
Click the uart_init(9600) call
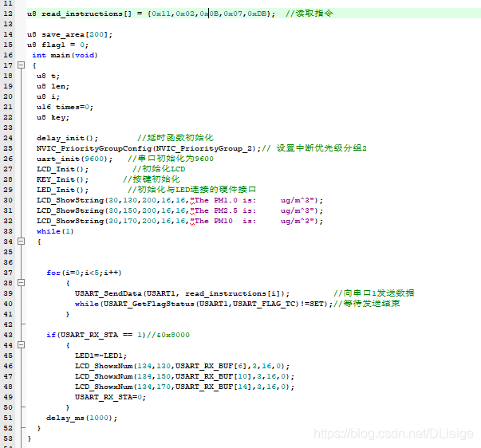click(74, 159)
